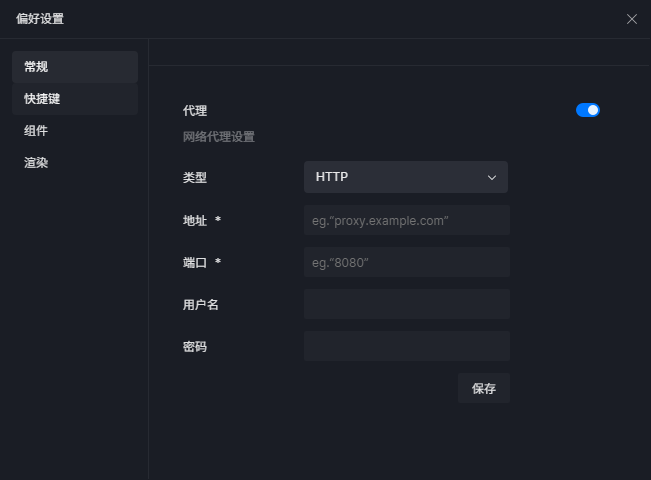651x480 pixels.
Task: Open the HTTP proxy type dropdown
Action: (406, 177)
